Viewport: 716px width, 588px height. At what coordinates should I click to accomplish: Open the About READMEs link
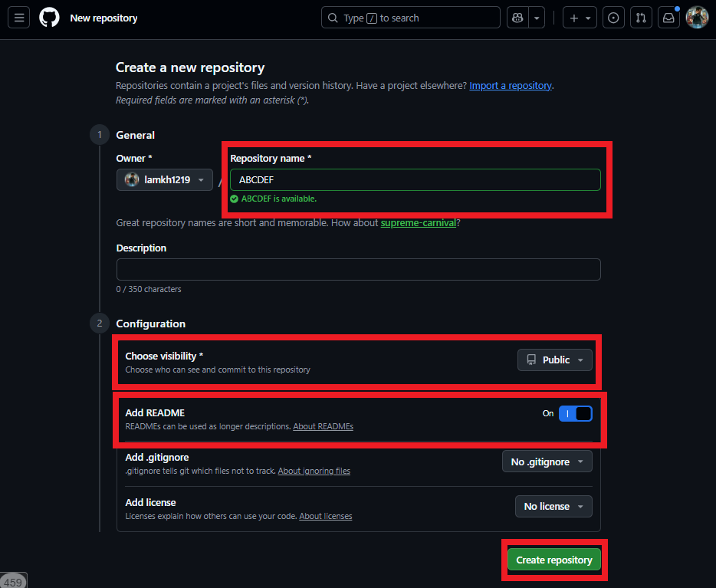[323, 426]
